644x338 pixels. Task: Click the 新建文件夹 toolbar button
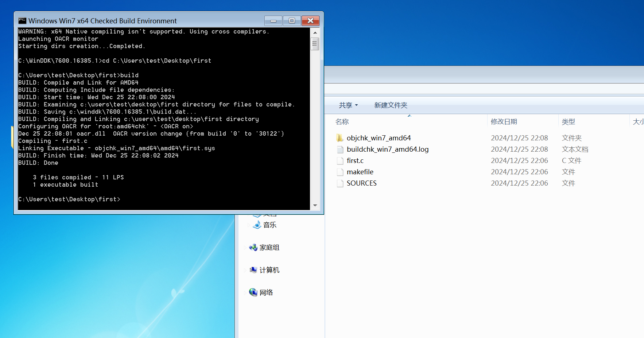click(391, 105)
